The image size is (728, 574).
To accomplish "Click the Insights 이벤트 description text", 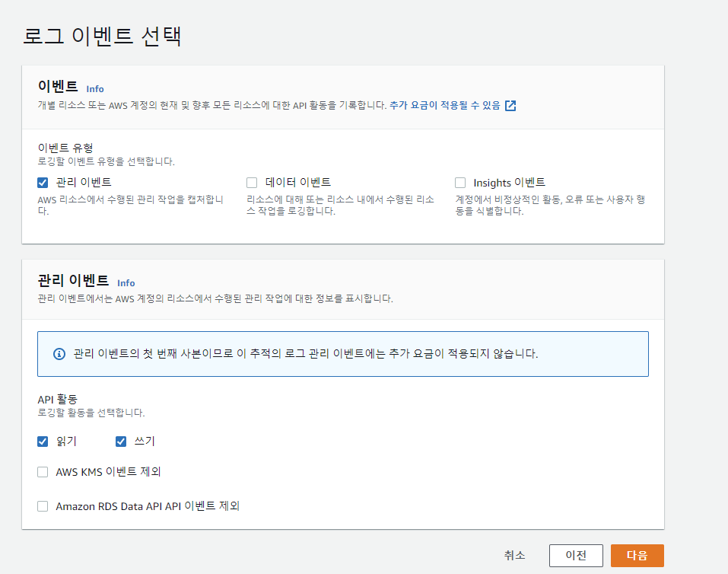I will point(550,206).
